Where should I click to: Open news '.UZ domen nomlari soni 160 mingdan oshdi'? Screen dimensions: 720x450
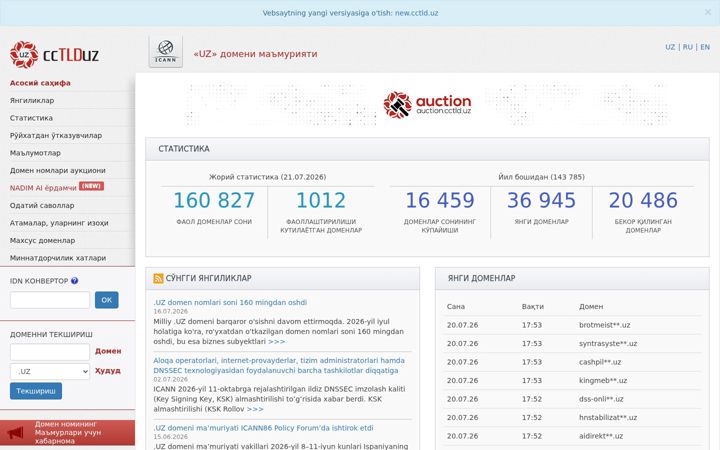(x=230, y=303)
